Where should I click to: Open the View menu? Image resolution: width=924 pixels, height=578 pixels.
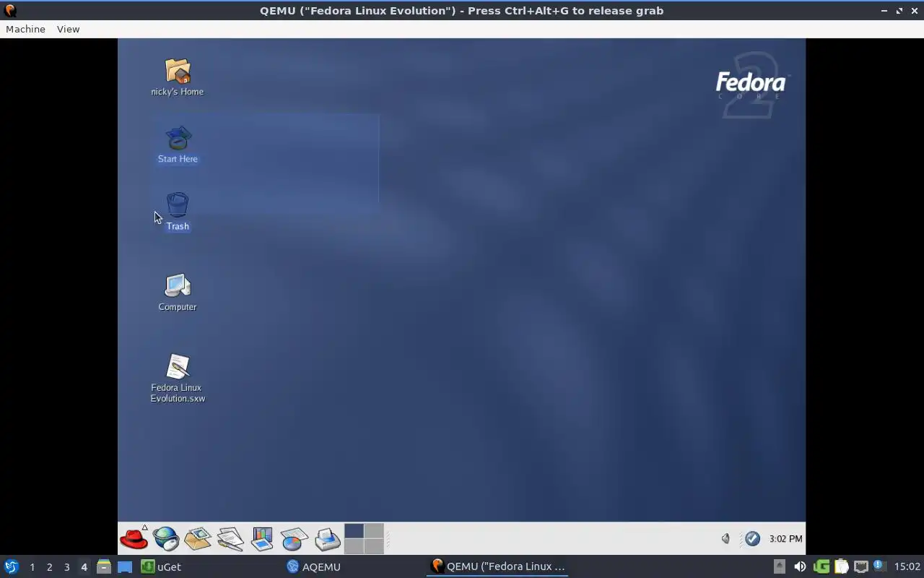(68, 29)
